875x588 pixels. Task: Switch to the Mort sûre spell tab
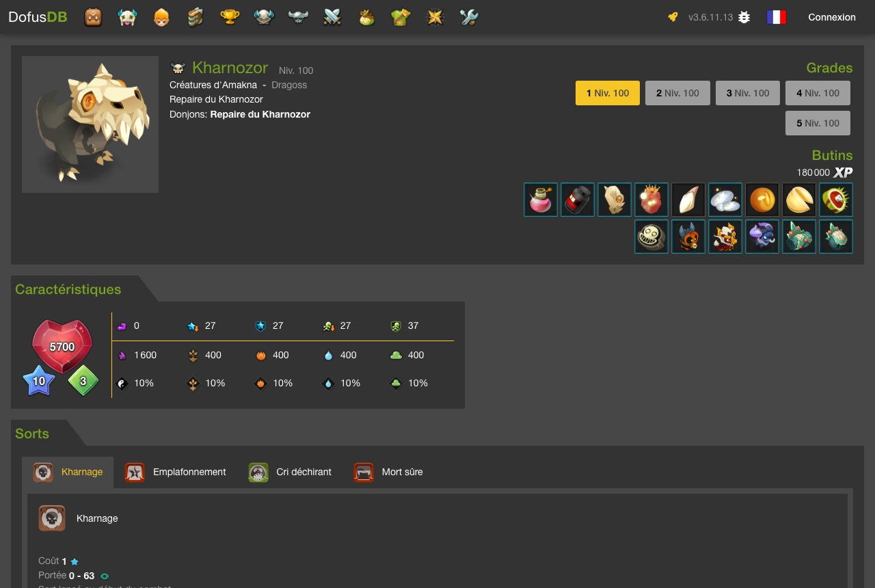(388, 472)
